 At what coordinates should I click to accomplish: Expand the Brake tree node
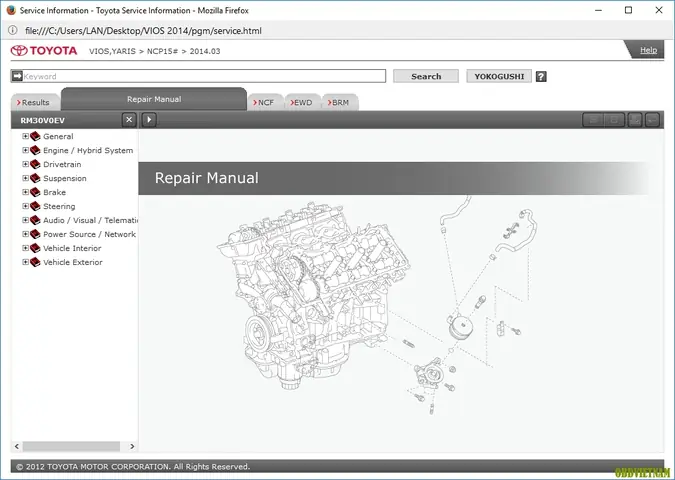point(25,192)
